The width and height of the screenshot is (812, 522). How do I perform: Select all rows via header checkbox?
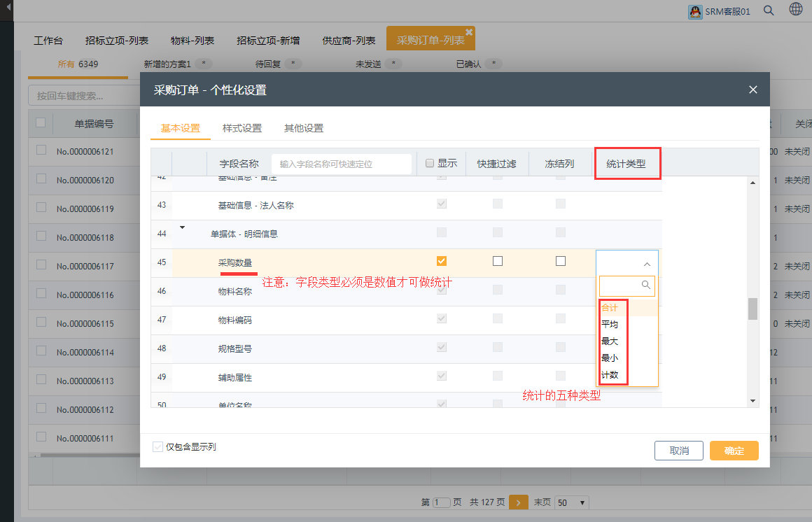[x=41, y=122]
